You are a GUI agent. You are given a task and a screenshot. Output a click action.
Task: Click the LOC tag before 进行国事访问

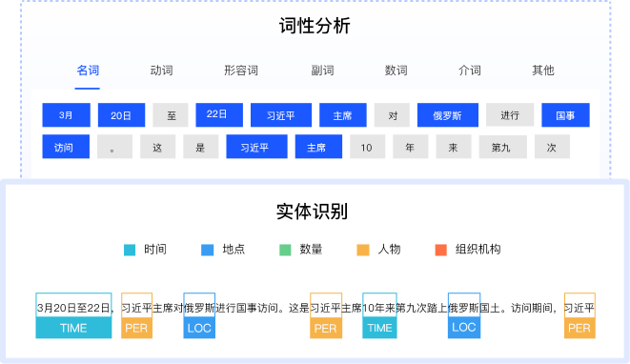(x=199, y=328)
